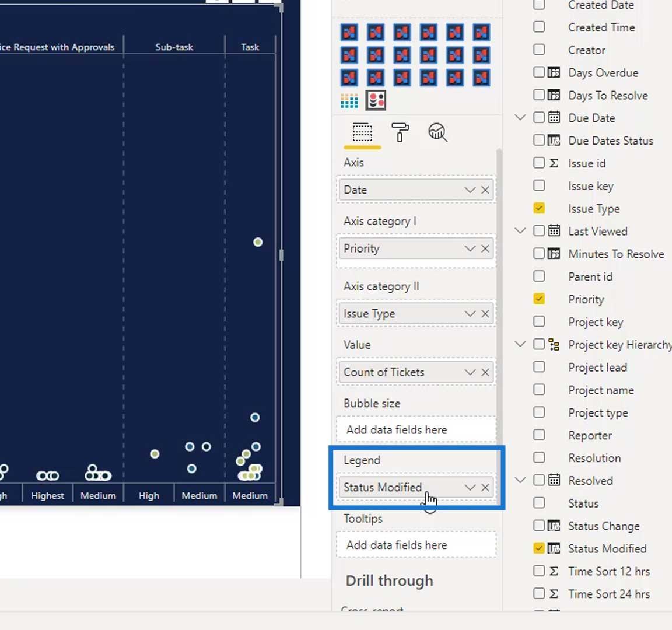Open the Format paint roller tab
This screenshot has height=630, width=672.
click(x=400, y=132)
